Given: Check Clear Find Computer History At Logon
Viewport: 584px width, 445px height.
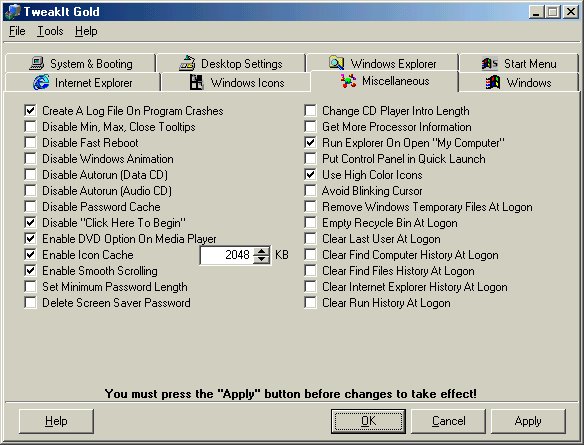Looking at the screenshot, I should [x=310, y=255].
